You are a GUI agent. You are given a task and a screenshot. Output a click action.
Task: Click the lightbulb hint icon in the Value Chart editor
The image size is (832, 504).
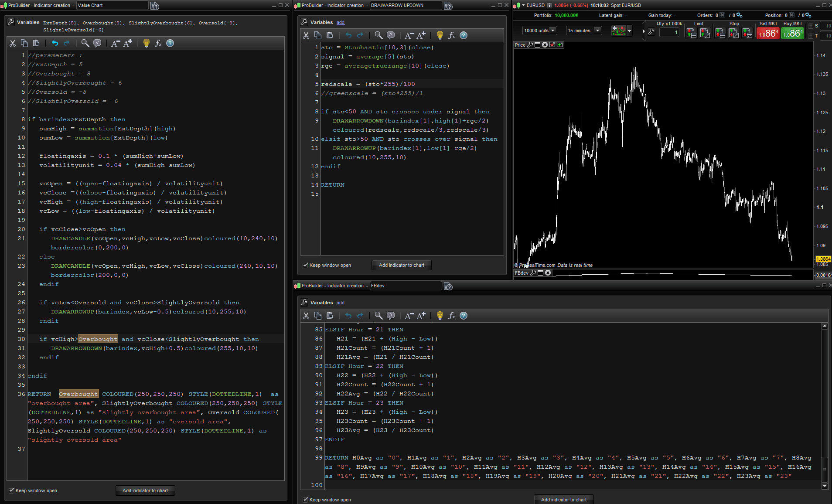click(147, 43)
